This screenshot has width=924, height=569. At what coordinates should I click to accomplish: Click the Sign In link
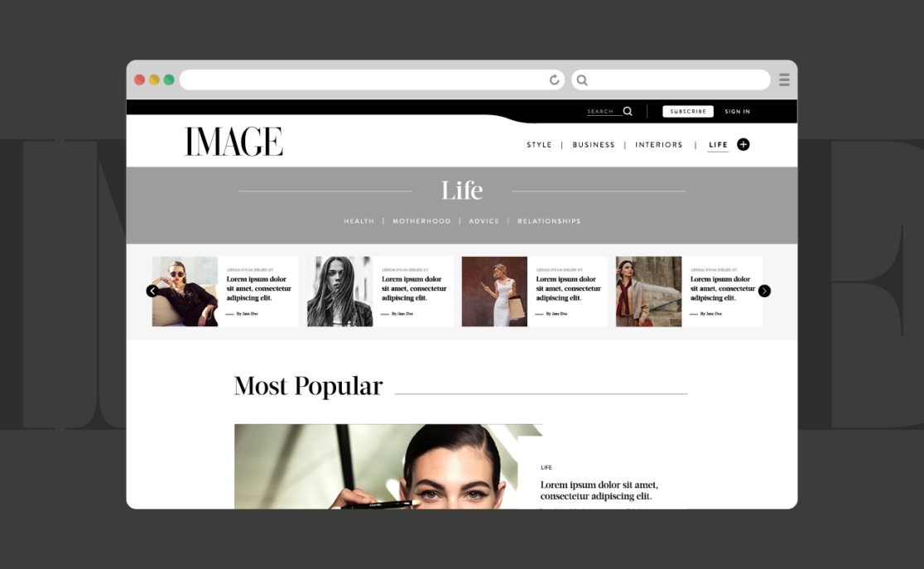point(737,112)
